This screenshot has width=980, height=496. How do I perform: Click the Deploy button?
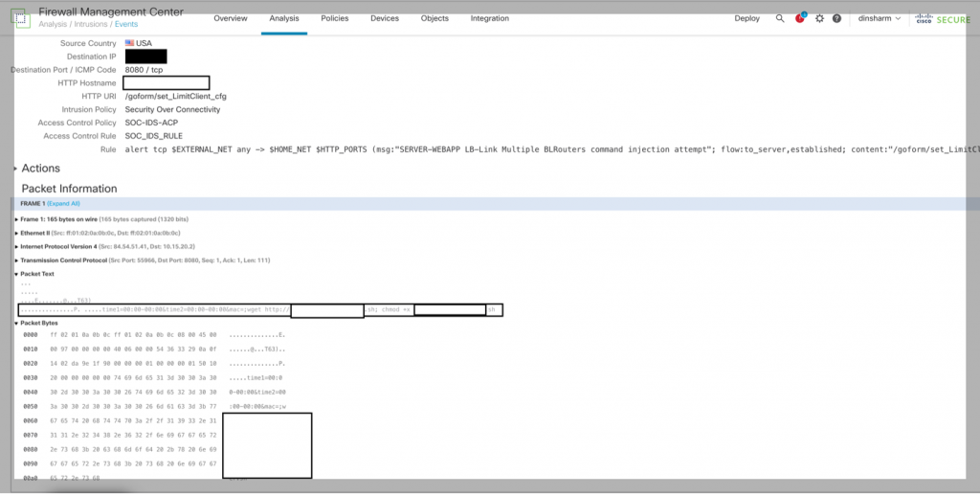[x=747, y=18]
